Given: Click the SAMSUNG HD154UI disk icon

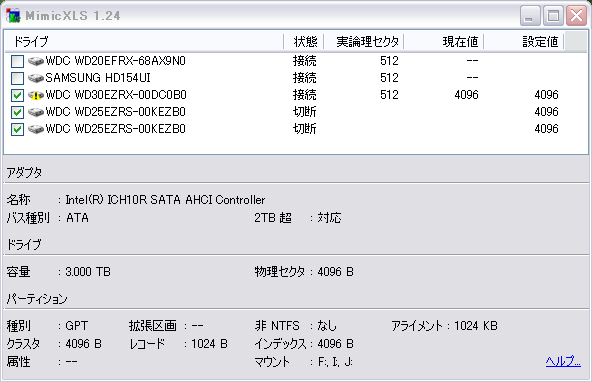Looking at the screenshot, I should (36, 78).
